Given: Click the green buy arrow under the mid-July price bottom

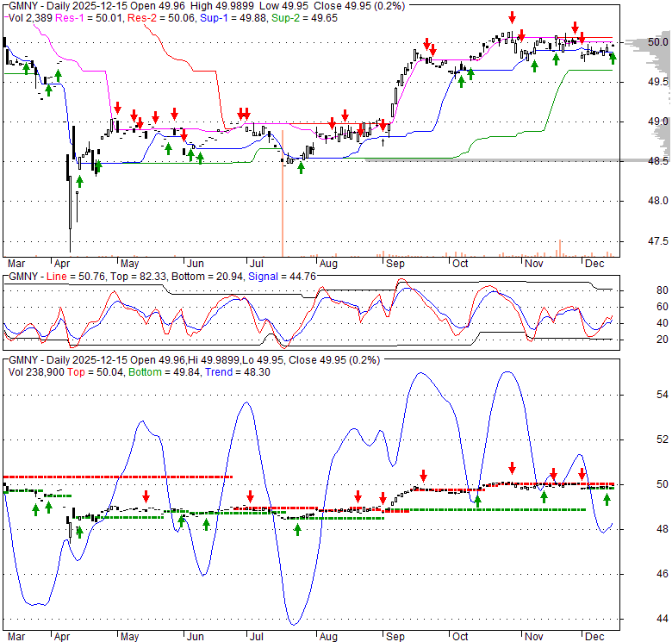Looking at the screenshot, I should (301, 167).
